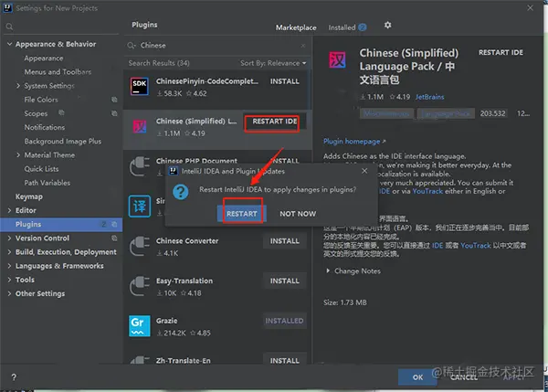Click the OK button

417,377
